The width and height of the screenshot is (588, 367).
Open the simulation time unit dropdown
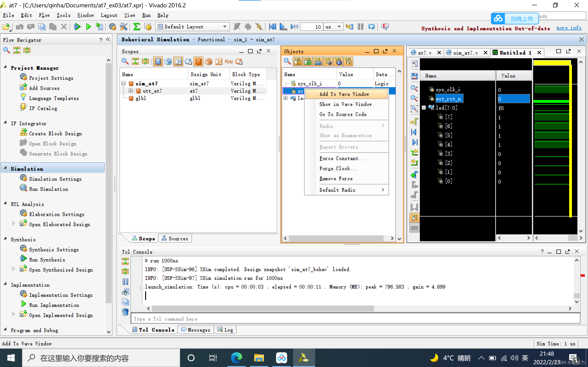339,27
